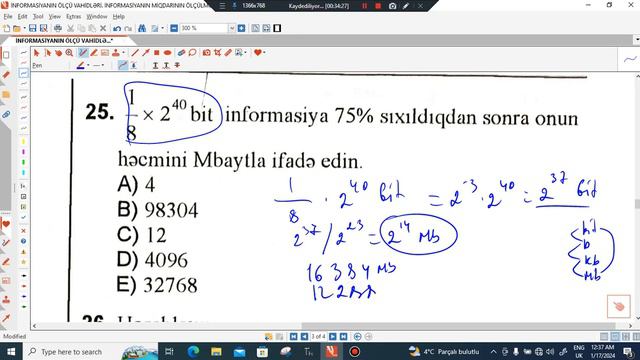Screen dimensions: 640x360
Task: Go to the next page
Action: tap(333, 336)
